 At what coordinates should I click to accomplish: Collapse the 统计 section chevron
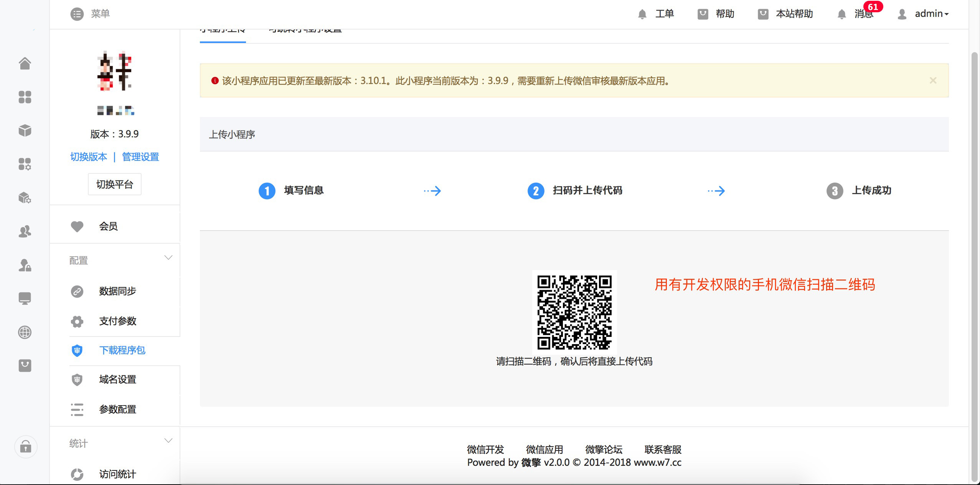click(168, 440)
